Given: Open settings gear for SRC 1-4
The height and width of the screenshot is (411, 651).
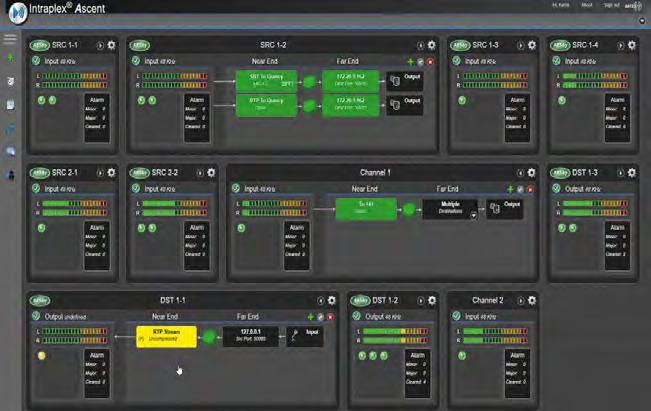Looking at the screenshot, I should pos(631,45).
